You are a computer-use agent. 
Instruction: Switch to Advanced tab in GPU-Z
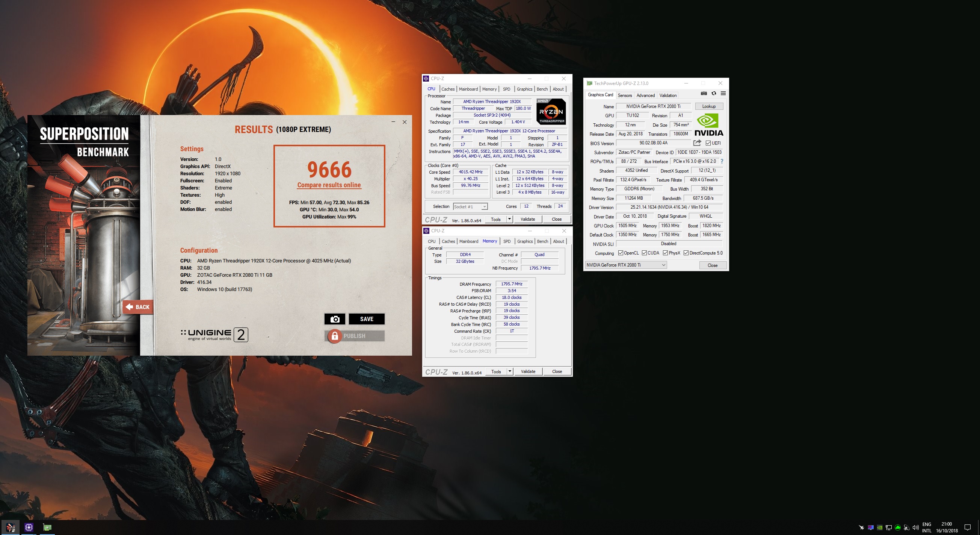646,95
